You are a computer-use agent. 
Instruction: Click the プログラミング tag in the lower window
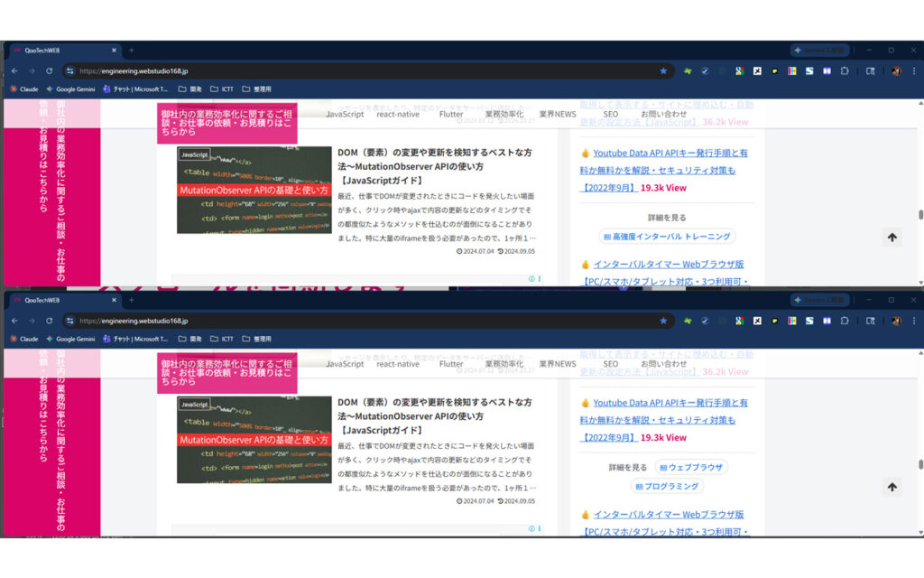pos(667,487)
